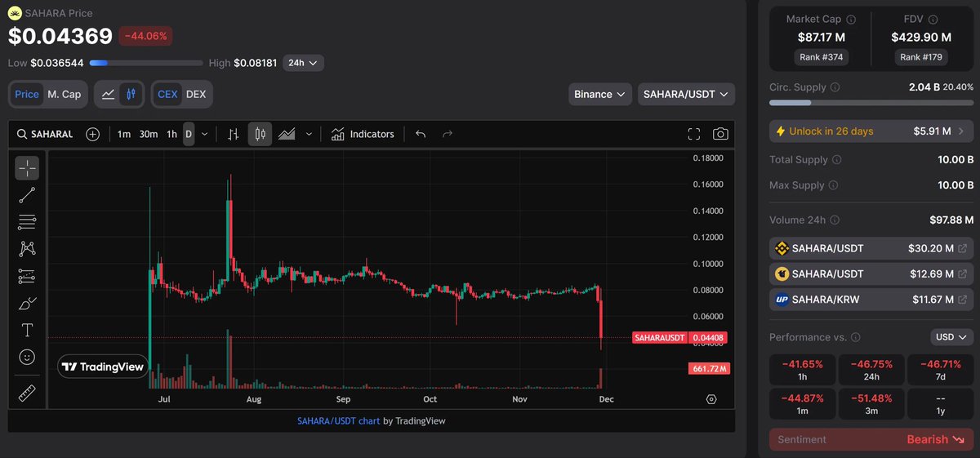Open Upbit SAHARA/KRW market link
980x458 pixels.
coord(871,300)
